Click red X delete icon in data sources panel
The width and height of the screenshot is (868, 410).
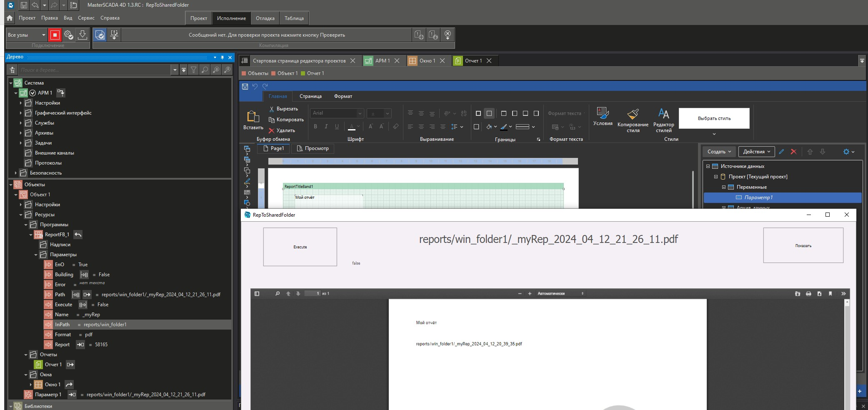click(793, 152)
